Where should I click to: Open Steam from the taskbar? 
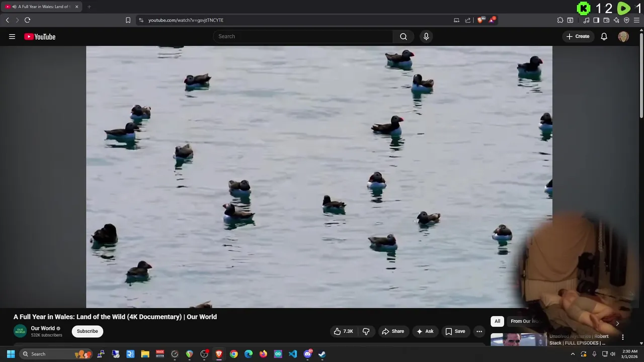(322, 354)
